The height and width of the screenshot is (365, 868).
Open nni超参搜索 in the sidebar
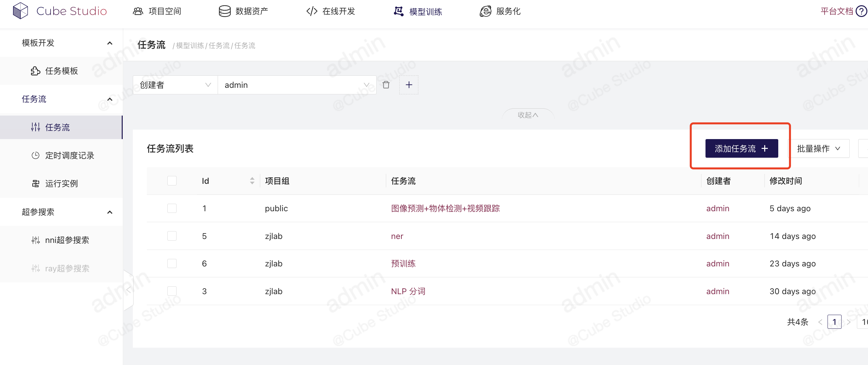tap(67, 240)
